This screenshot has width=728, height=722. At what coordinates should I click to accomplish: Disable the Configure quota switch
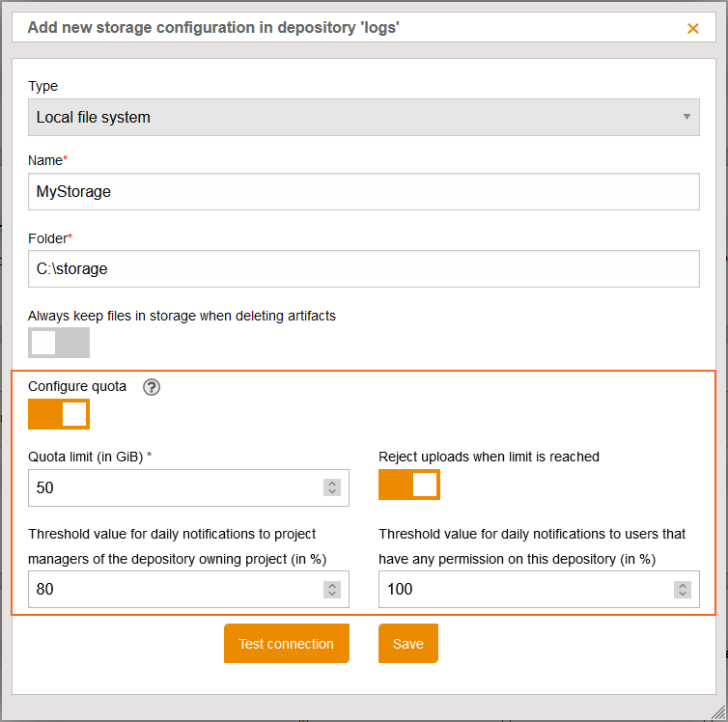(x=59, y=414)
